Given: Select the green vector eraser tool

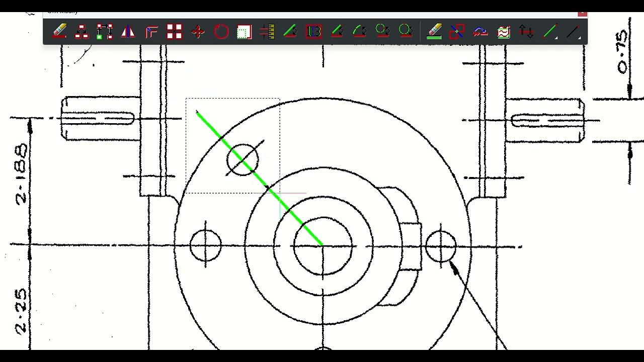Looking at the screenshot, I should click(434, 32).
